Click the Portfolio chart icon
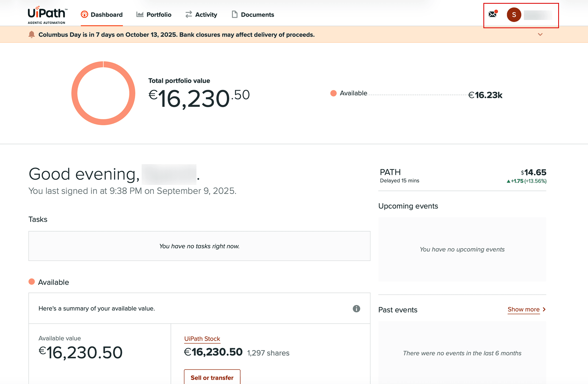Viewport: 588px width, 384px height. pos(140,14)
